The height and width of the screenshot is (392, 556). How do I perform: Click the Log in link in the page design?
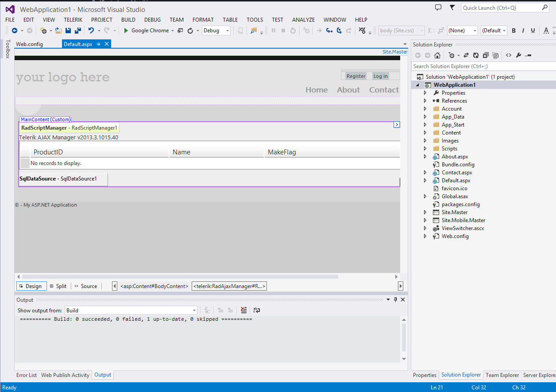(x=381, y=76)
